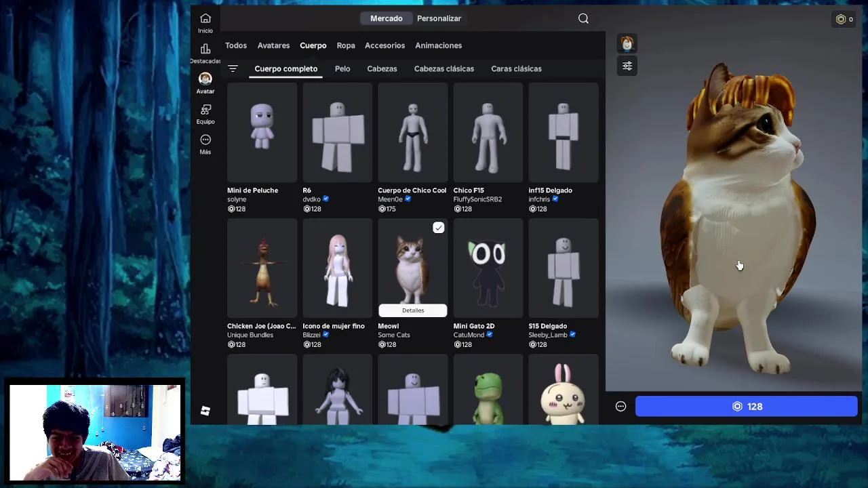This screenshot has height=488, width=868.
Task: Uncheck the selected Meowl checkbox
Action: point(439,228)
